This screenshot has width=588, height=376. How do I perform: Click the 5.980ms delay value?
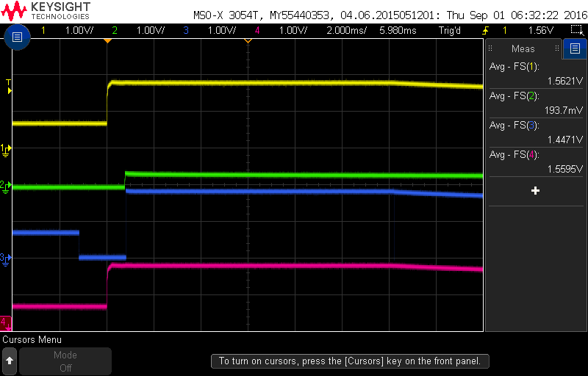tap(398, 30)
